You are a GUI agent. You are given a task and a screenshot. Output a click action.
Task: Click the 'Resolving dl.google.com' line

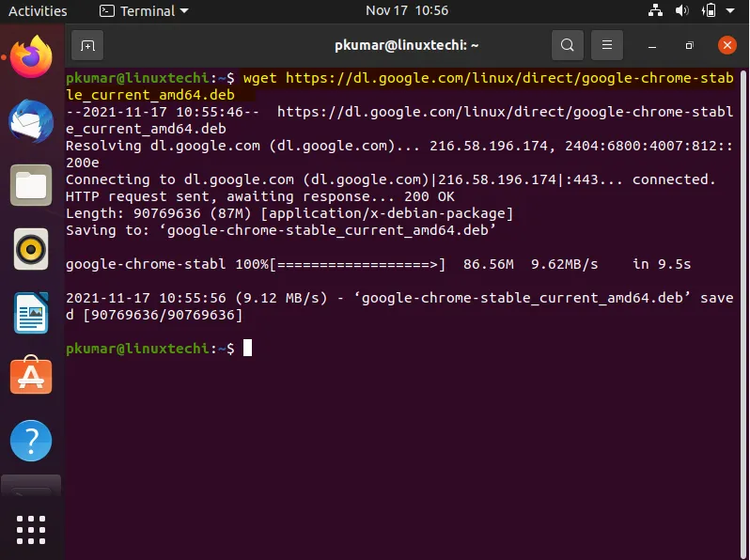click(x=398, y=154)
